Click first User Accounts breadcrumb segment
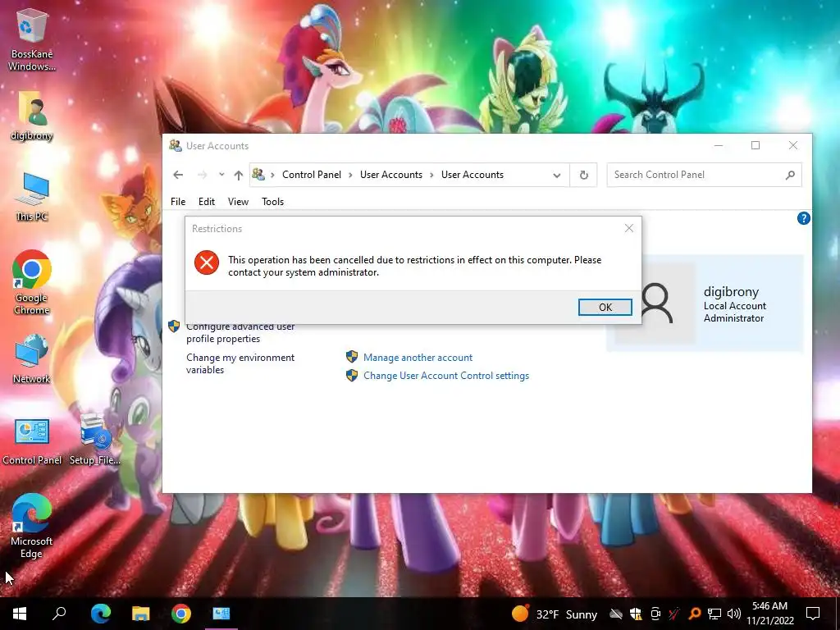Image resolution: width=840 pixels, height=630 pixels. [391, 175]
